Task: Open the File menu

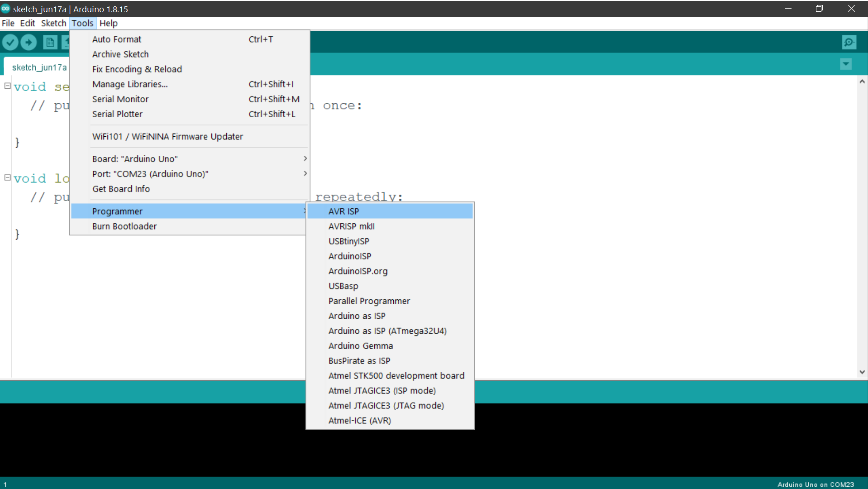Action: (8, 23)
